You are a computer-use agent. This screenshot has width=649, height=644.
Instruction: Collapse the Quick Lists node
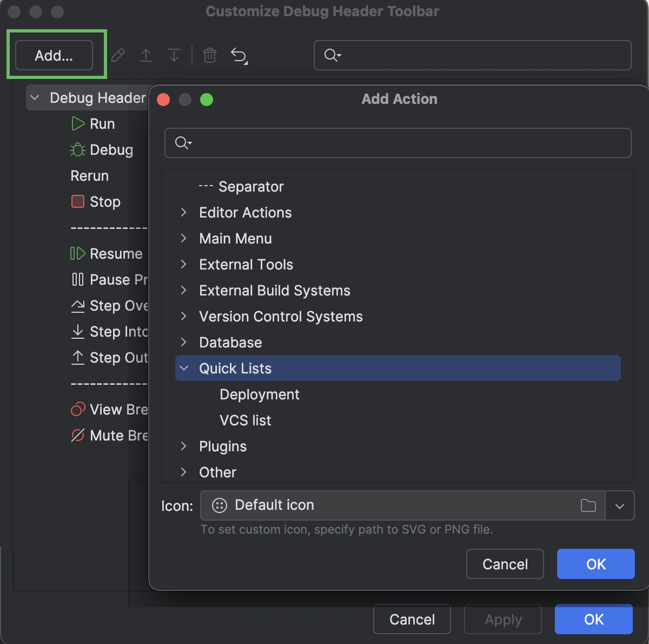click(x=184, y=369)
